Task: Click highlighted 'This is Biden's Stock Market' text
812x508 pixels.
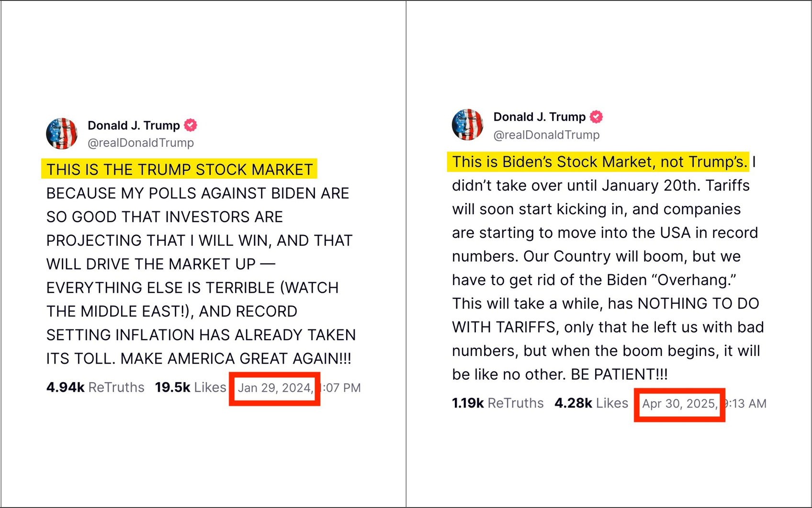Action: tap(598, 162)
